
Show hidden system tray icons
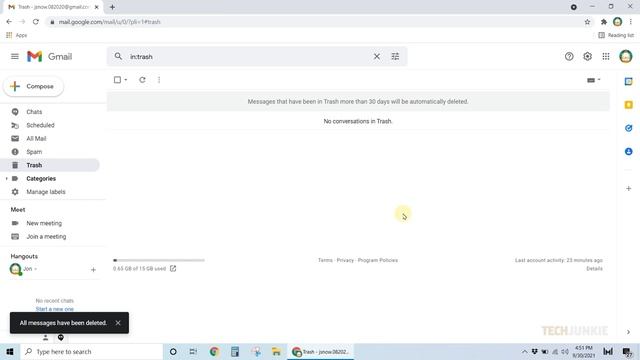pos(524,351)
